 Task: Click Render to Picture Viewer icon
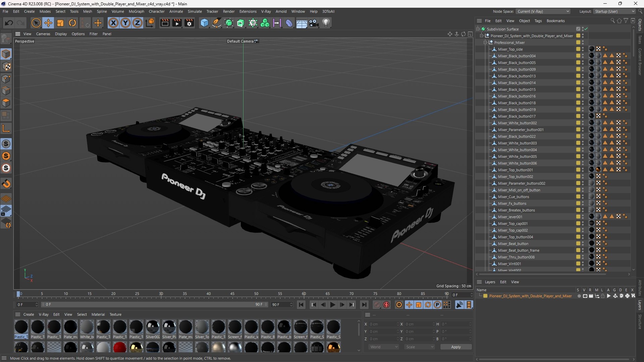tap(177, 23)
